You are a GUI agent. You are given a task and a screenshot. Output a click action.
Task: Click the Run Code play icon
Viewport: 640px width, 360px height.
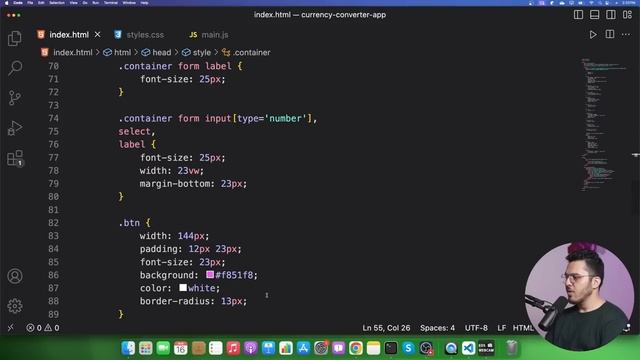pos(593,35)
